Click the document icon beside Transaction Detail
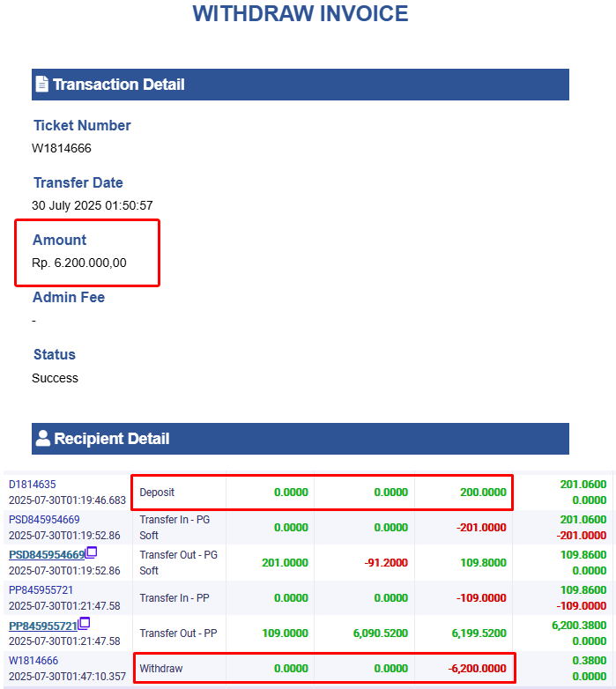This screenshot has width=616, height=689. 41,84
